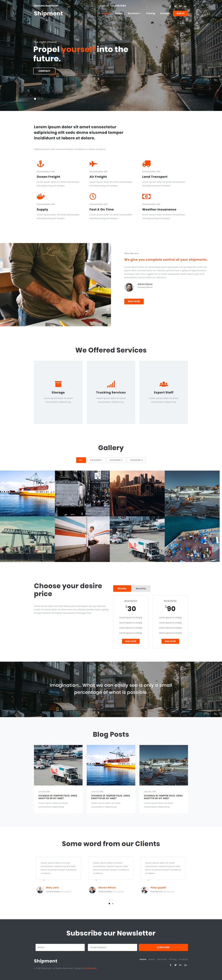
Task: Click the Storage archive box icon
Action: pos(58,384)
